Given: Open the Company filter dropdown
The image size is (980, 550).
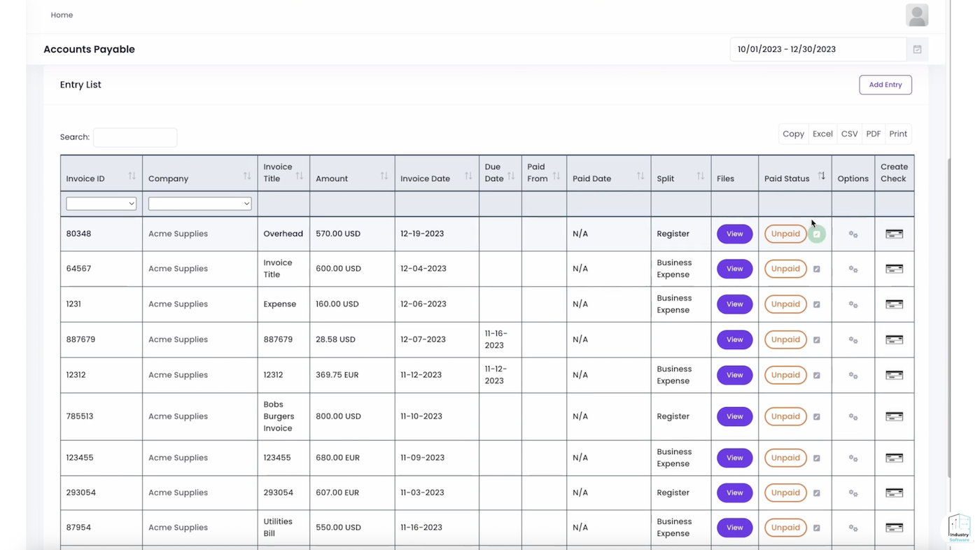Looking at the screenshot, I should (199, 203).
